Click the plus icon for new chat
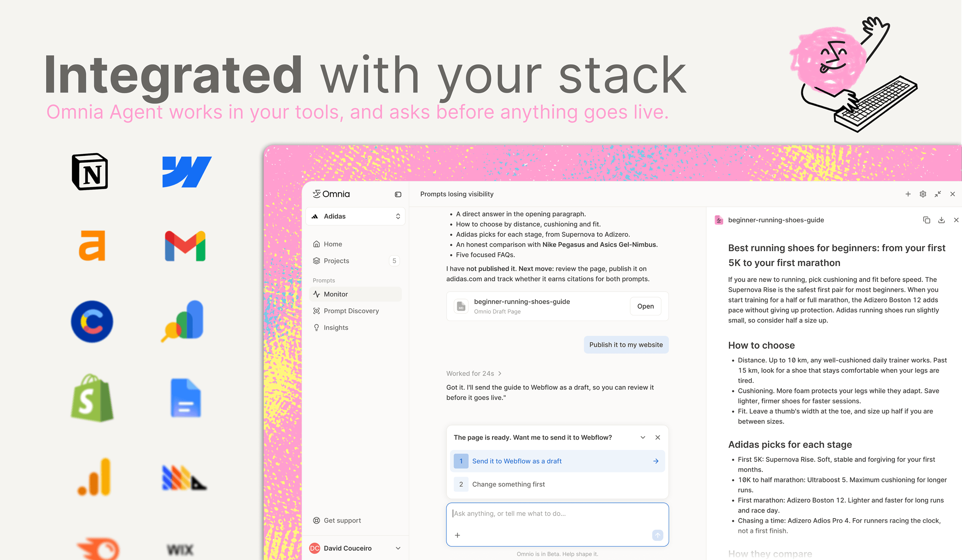Screen dimensions: 962x560 [908, 194]
